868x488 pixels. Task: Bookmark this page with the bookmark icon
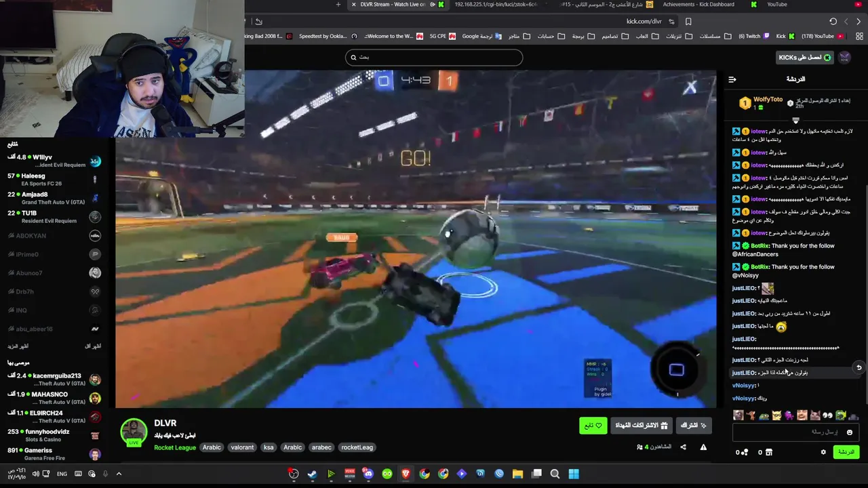(x=688, y=21)
